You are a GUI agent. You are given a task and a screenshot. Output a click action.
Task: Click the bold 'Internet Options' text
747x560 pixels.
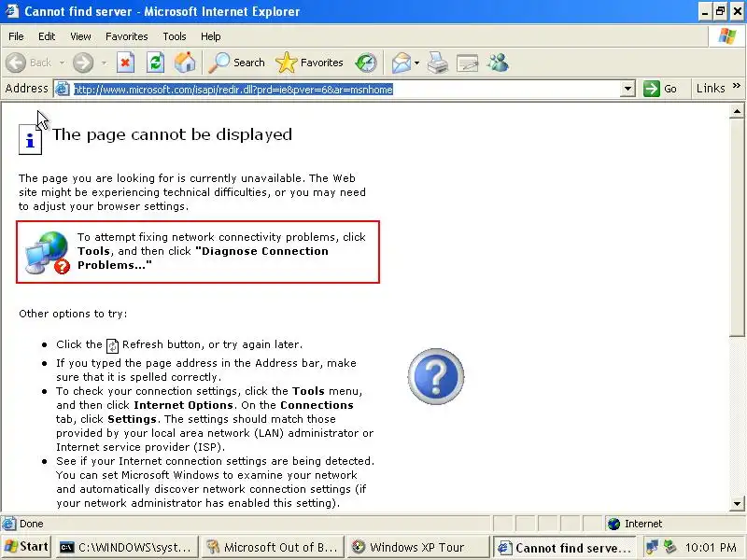(x=183, y=405)
